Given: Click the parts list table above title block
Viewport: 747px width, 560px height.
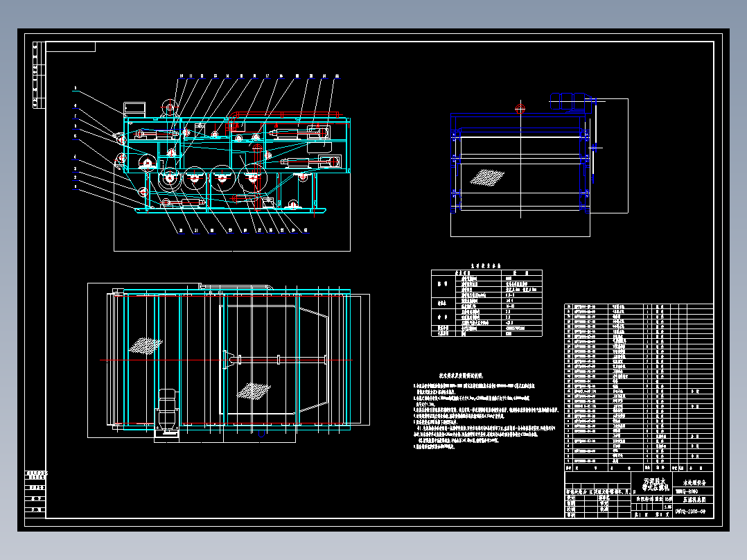Looking at the screenshot, I should (x=639, y=387).
